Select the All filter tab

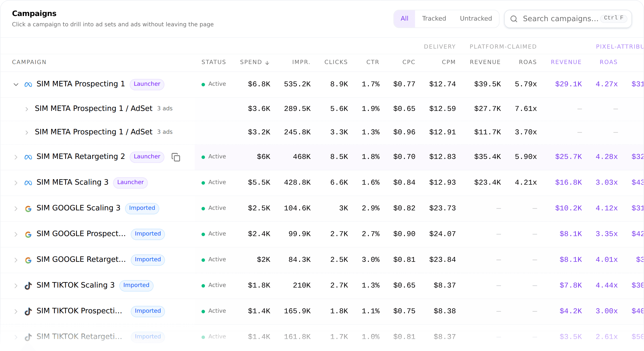click(404, 19)
